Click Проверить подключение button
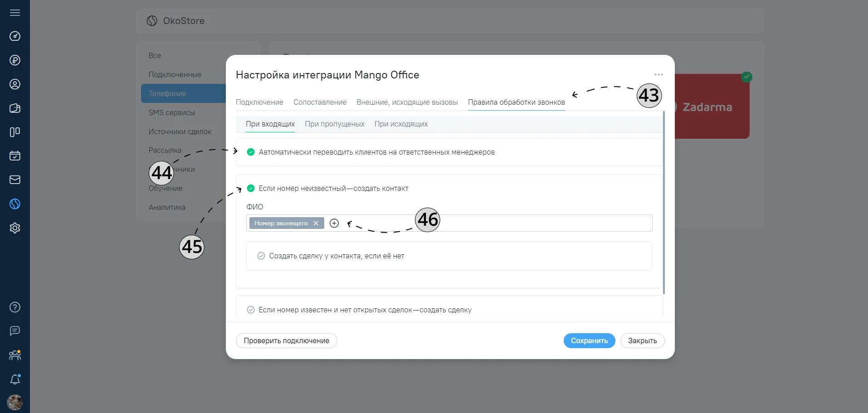 point(287,341)
